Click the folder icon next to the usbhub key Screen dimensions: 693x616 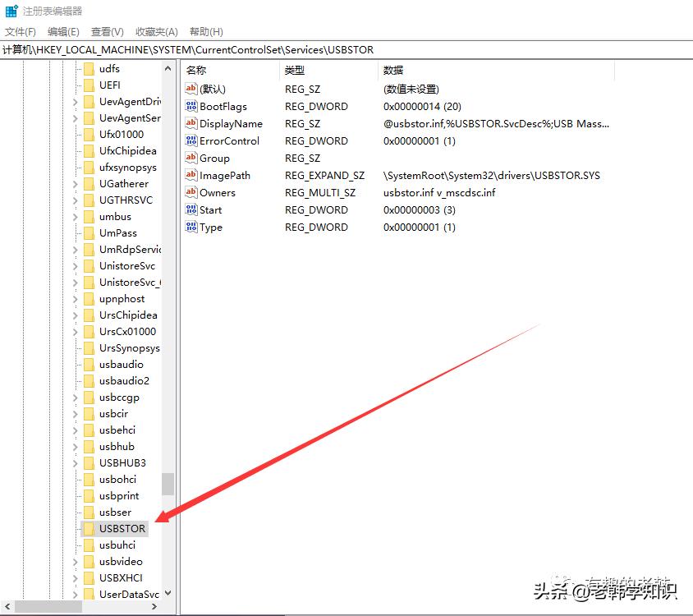tap(88, 446)
